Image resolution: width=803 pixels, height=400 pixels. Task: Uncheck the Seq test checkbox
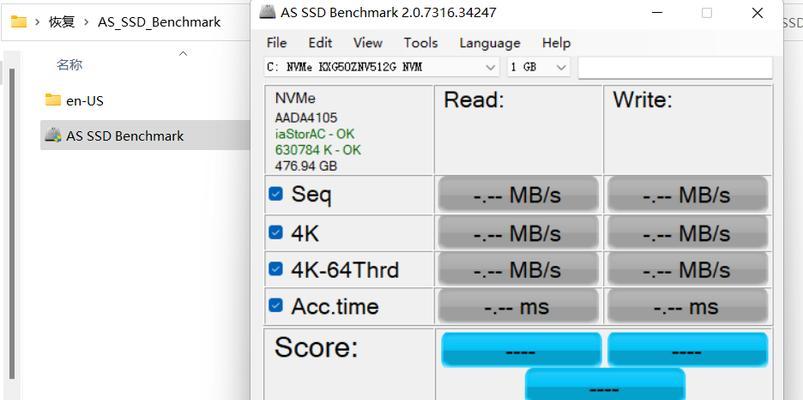(276, 194)
